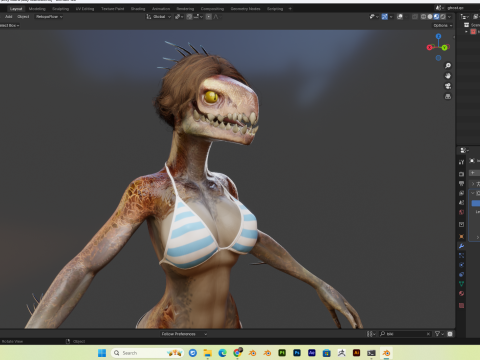Switch to the Modeling workspace tab

coord(37,9)
